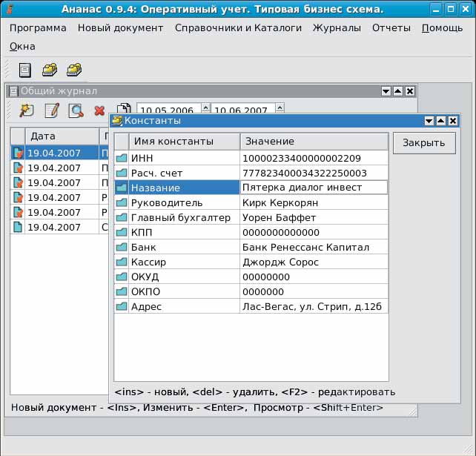Click the folder icon beside ОКУД
Image resolution: width=476 pixels, height=456 pixels.
(122, 277)
